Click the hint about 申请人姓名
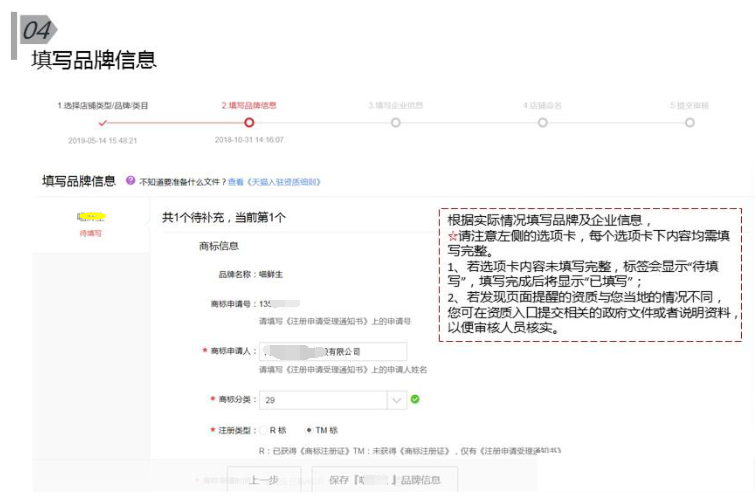This screenshot has height=496, width=756. [343, 369]
